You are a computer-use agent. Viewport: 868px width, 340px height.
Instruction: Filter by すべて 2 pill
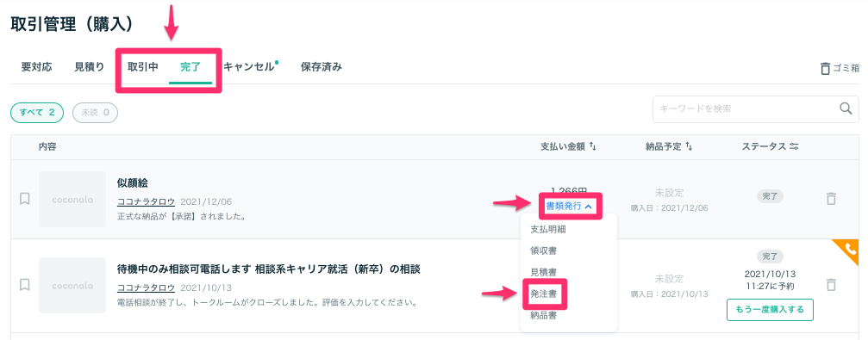pos(37,113)
